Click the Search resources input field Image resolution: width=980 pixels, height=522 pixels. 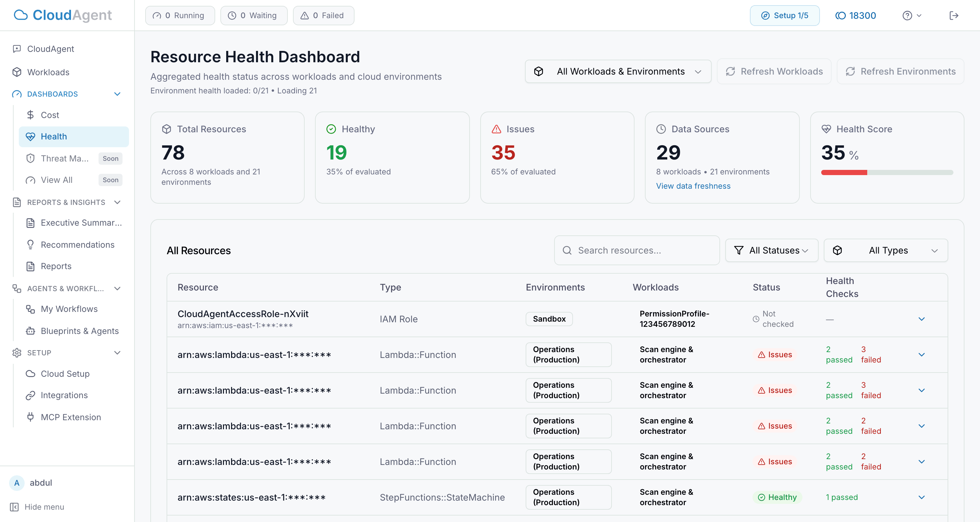(x=636, y=250)
